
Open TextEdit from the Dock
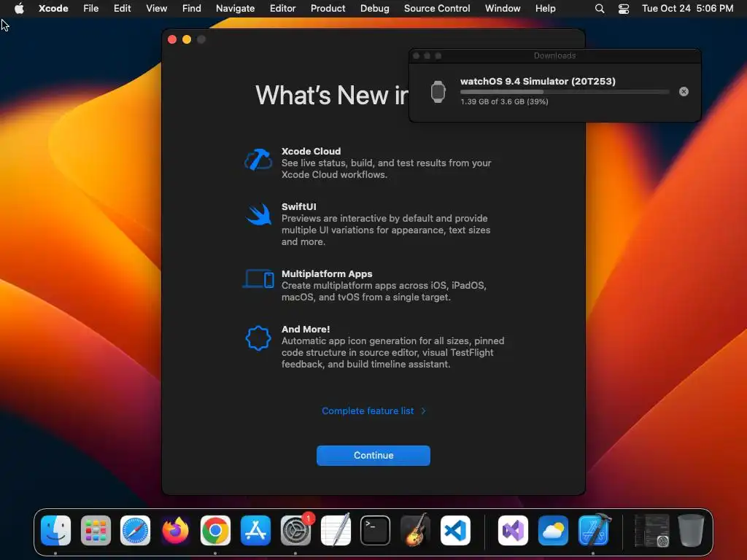tap(336, 530)
